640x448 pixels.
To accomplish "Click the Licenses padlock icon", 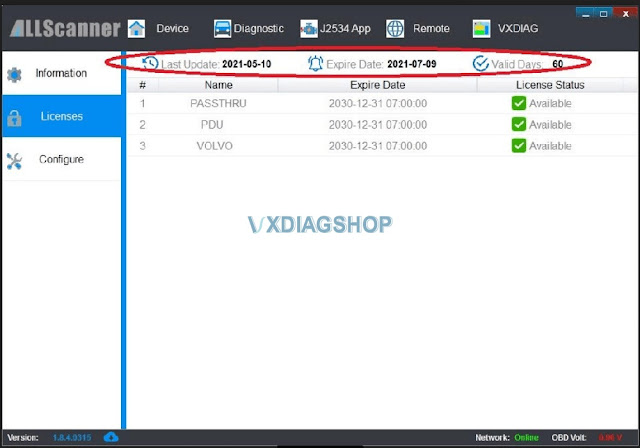I will pos(14,118).
